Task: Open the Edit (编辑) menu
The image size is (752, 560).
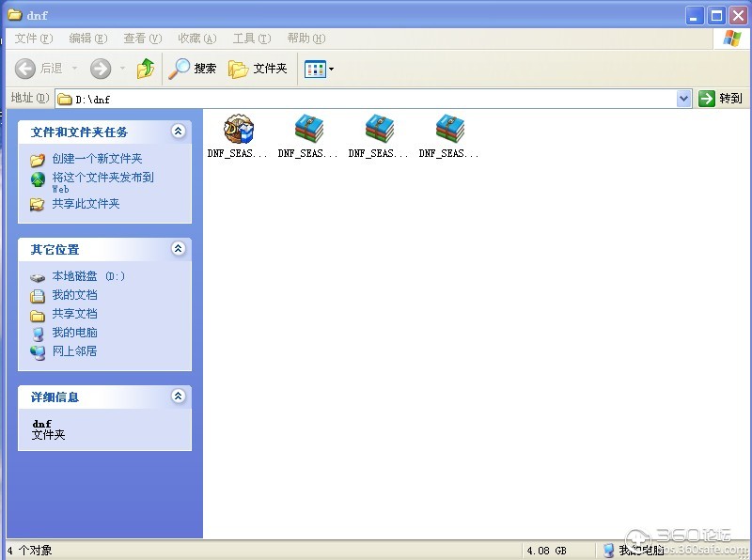Action: (87, 39)
